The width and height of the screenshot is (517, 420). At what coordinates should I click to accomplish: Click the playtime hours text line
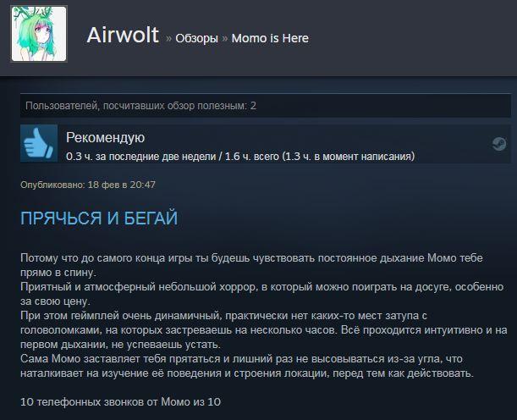[240, 157]
